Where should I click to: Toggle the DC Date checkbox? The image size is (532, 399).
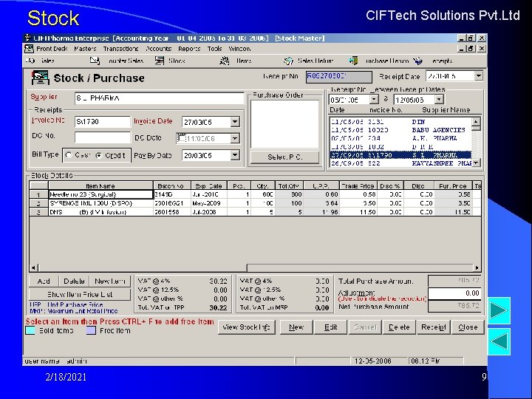(182, 138)
